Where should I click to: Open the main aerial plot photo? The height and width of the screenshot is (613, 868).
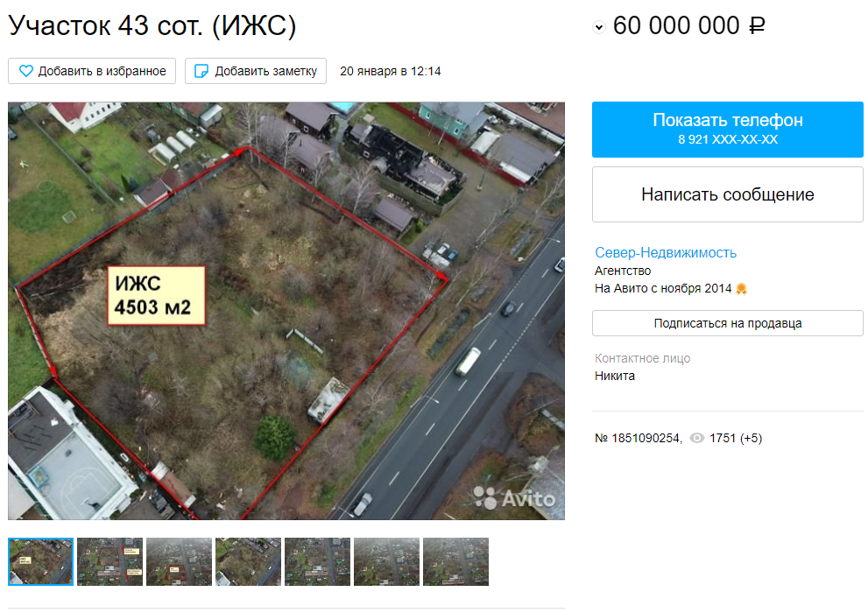286,311
